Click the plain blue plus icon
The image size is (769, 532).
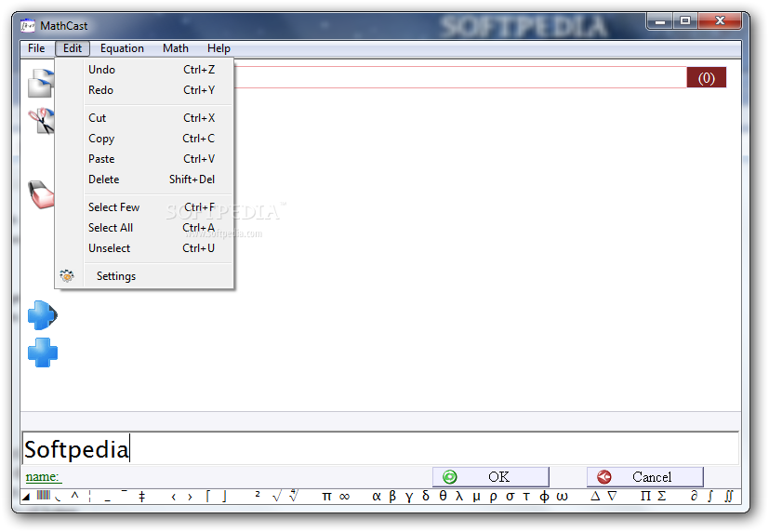tap(43, 352)
